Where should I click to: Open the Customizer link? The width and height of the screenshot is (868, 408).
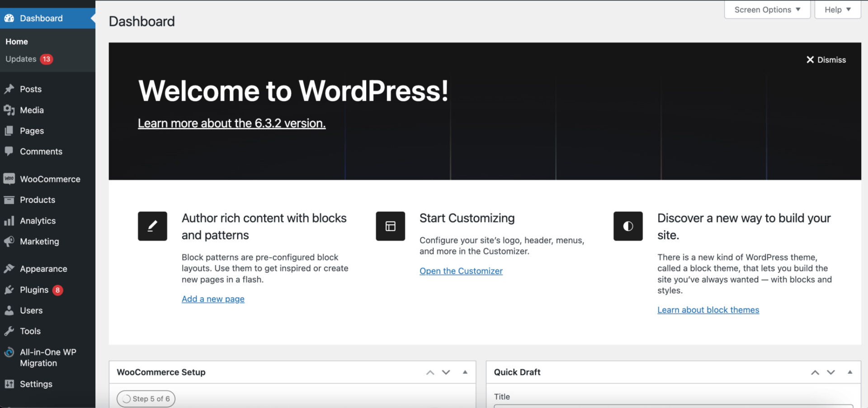461,270
